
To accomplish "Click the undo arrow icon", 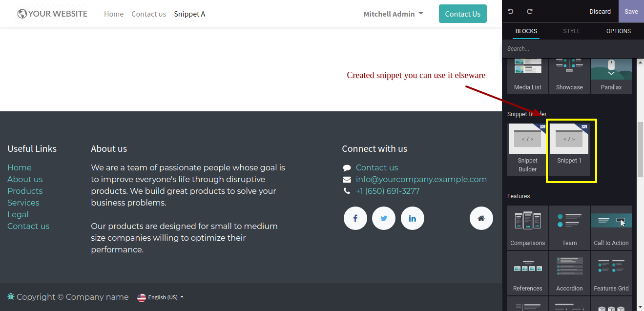I will tap(511, 11).
